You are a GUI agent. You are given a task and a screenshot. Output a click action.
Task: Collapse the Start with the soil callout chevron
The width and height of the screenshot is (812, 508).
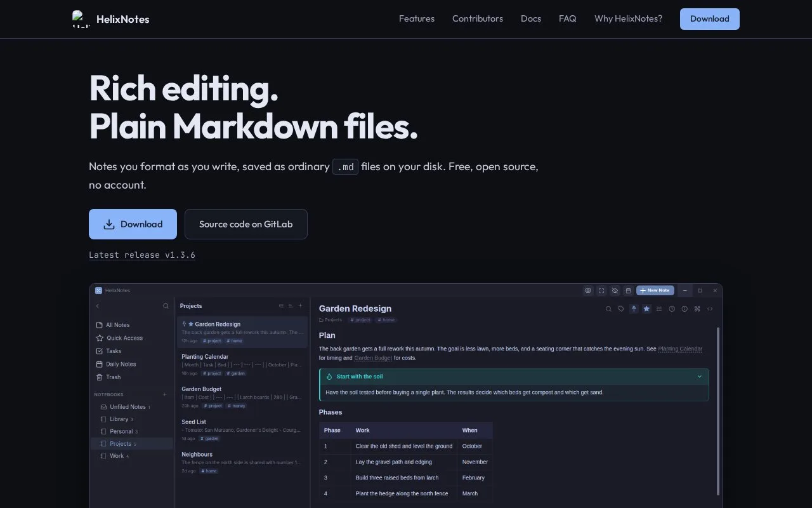700,377
